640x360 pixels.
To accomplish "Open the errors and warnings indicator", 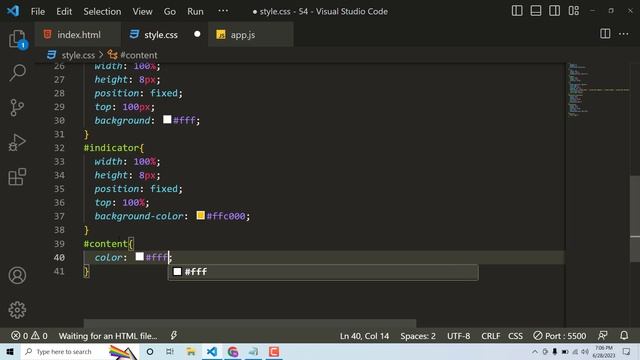I will click(29, 336).
